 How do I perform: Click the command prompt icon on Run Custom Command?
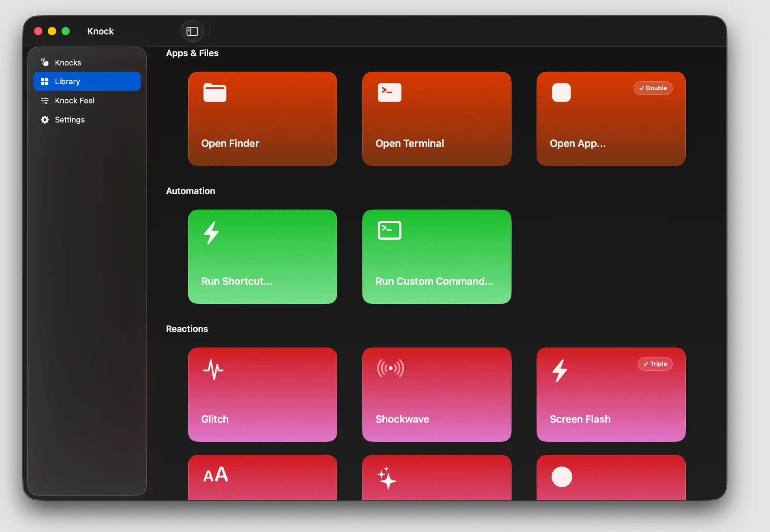click(x=390, y=230)
